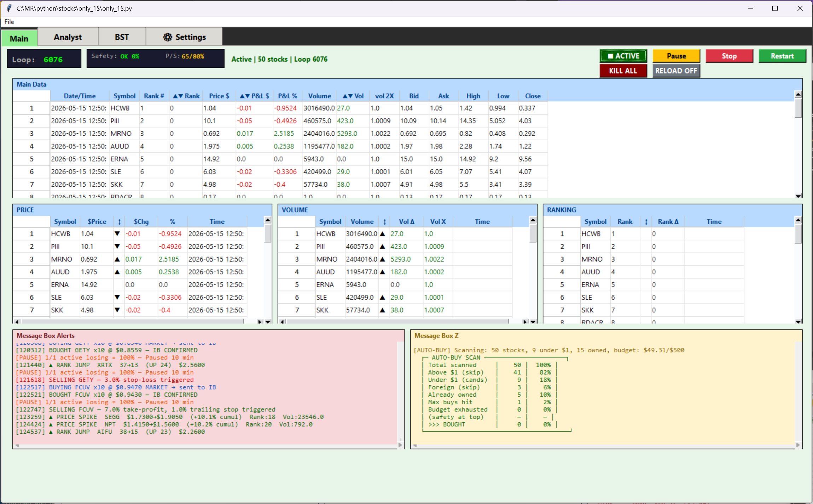Click HCWB down arrow in PRICE table

117,234
